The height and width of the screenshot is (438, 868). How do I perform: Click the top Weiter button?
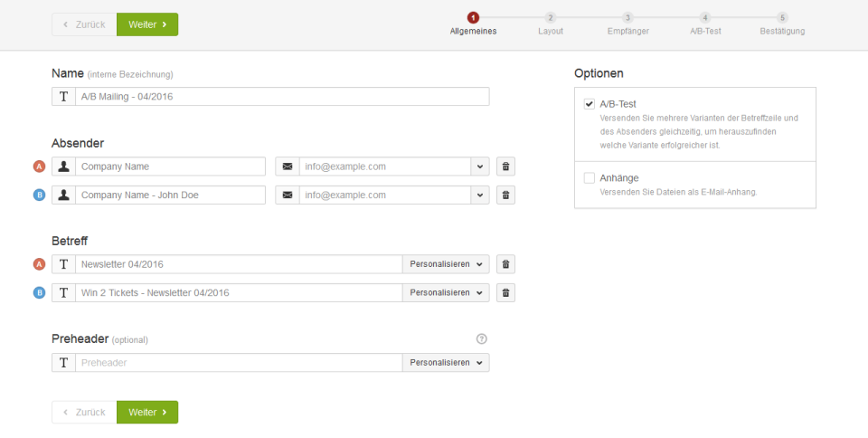coord(147,24)
